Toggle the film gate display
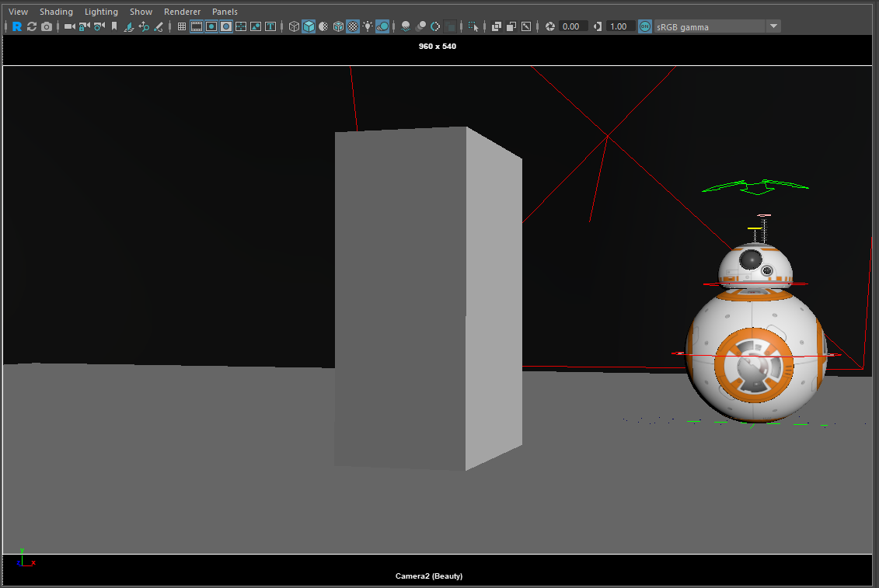The height and width of the screenshot is (588, 879). pyautogui.click(x=197, y=26)
